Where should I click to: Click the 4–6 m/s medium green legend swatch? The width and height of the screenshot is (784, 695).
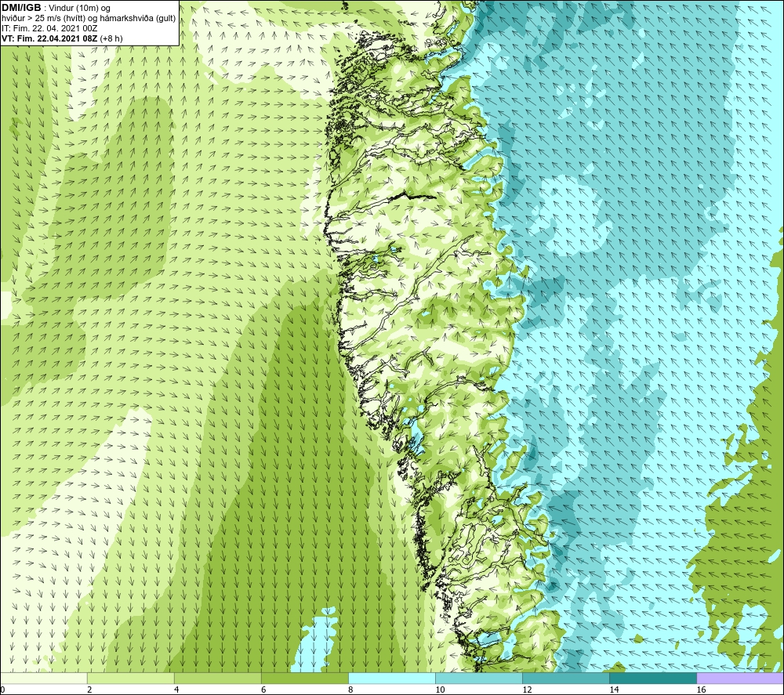pos(218,678)
